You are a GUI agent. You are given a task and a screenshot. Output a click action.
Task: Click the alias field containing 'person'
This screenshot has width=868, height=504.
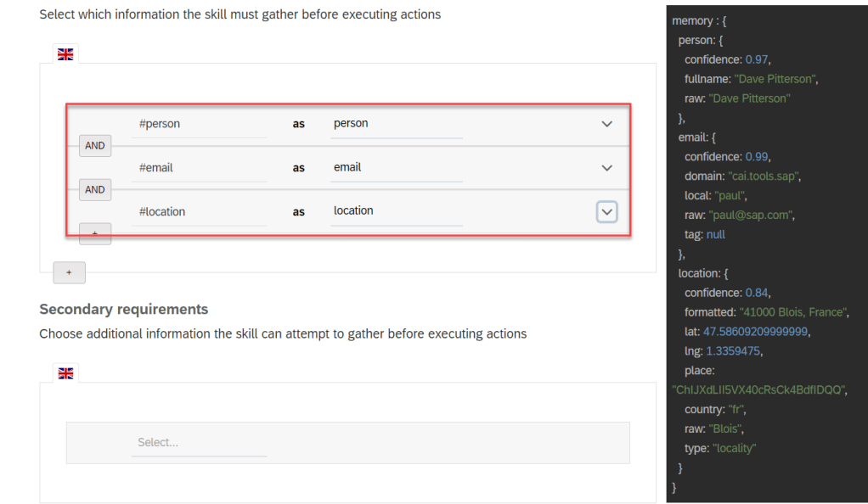pyautogui.click(x=397, y=124)
